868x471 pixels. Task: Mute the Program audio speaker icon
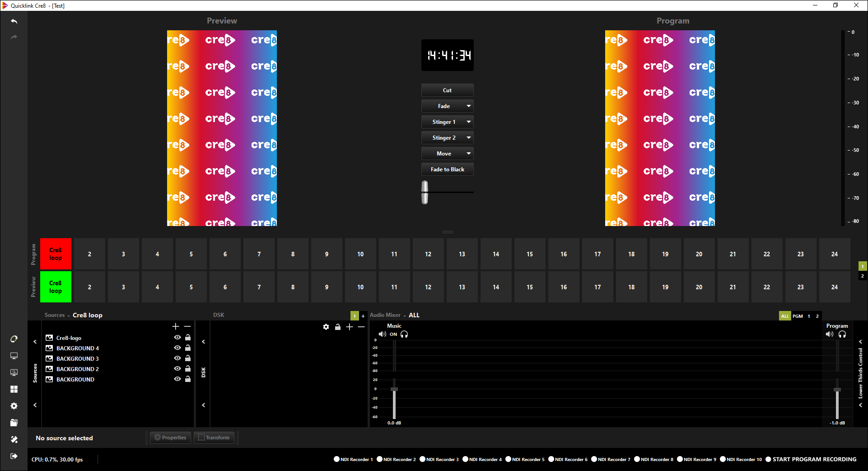[x=829, y=334]
